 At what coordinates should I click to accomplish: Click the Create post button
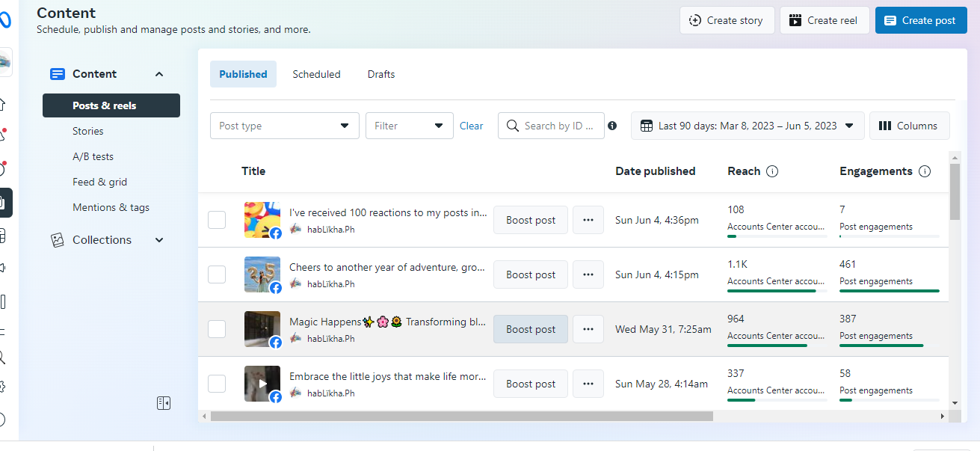(919, 20)
